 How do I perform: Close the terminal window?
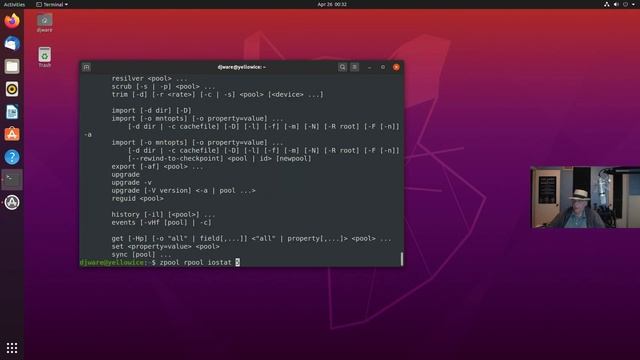coord(396,67)
